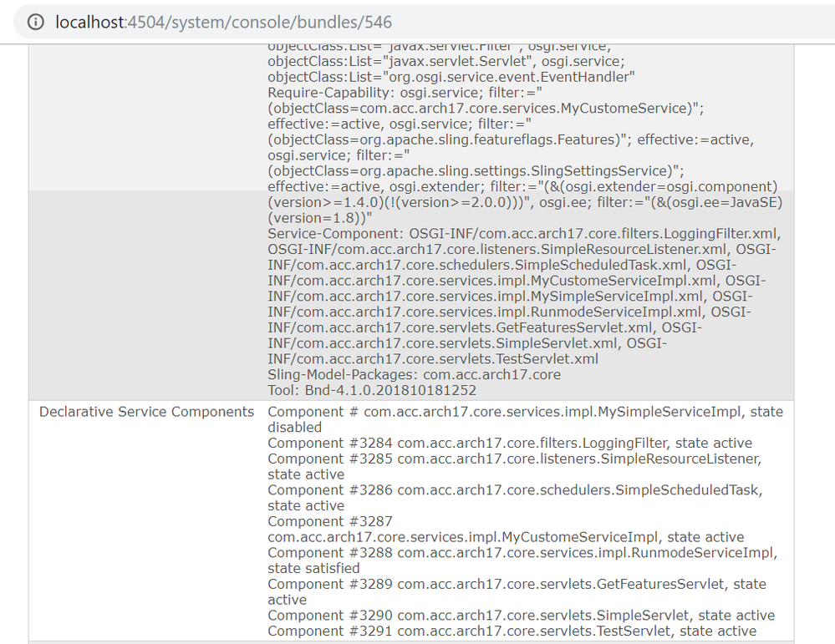Click the featureflags.Features filter text

tap(448, 139)
